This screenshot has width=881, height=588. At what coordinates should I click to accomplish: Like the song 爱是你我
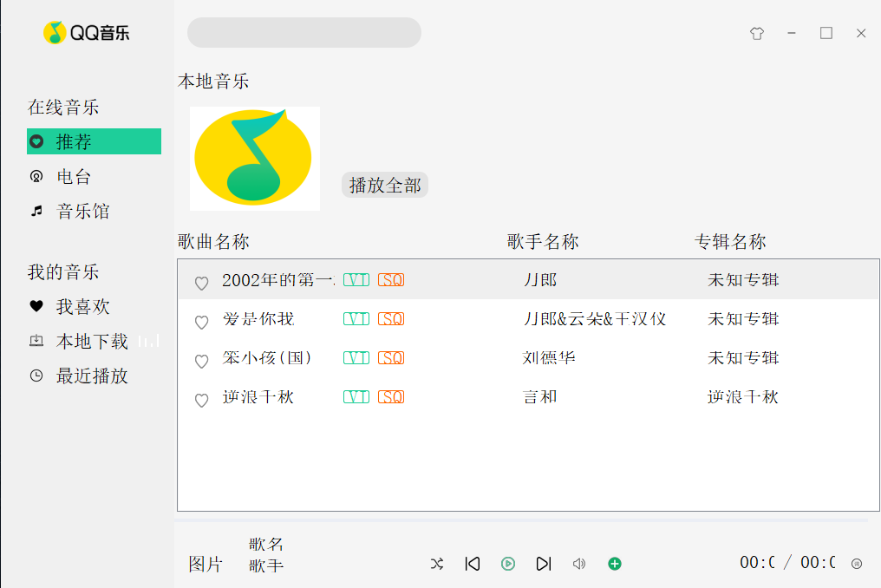202,322
